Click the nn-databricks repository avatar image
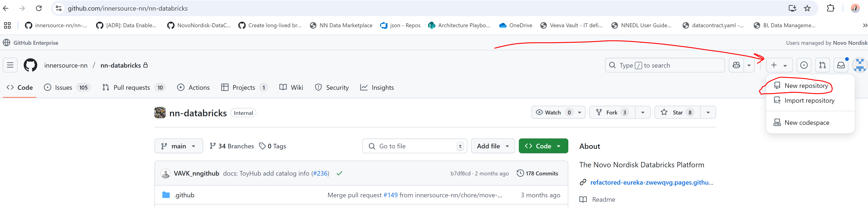 click(160, 113)
